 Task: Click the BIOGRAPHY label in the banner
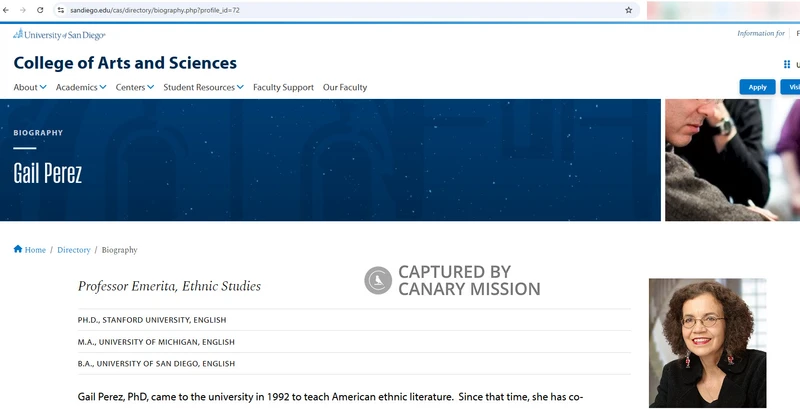[38, 133]
